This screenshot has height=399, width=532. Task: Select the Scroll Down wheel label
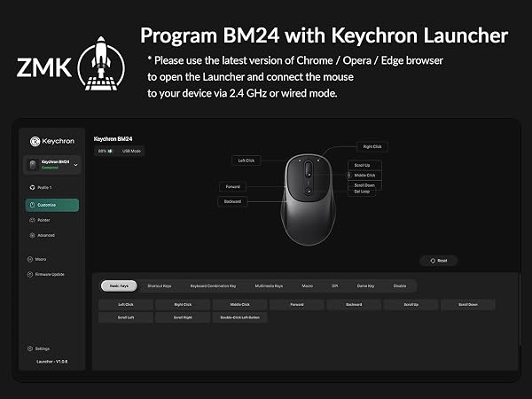coord(364,185)
